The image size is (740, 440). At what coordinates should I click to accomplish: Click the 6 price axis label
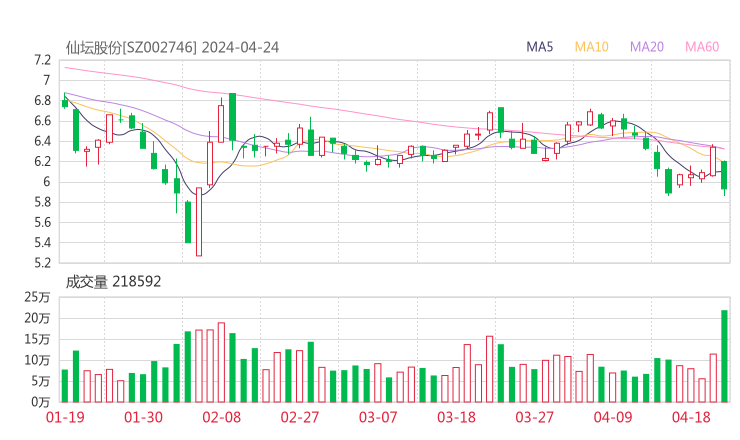(46, 182)
